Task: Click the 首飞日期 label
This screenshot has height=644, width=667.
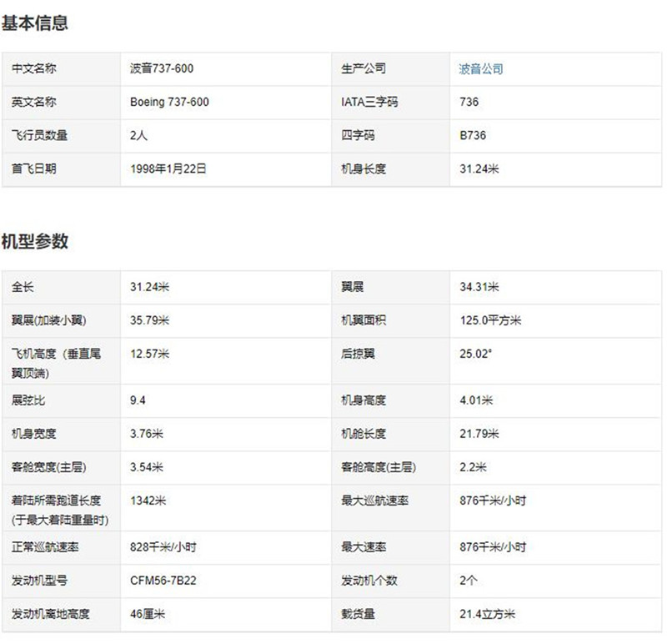Action: [x=33, y=169]
